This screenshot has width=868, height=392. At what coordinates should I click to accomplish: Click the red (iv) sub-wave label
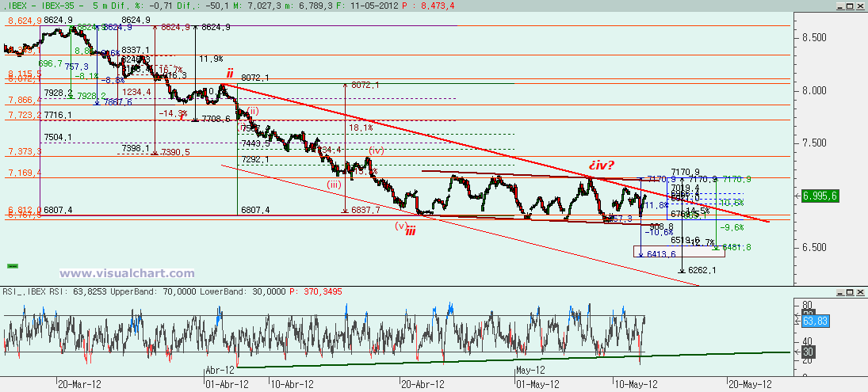point(377,150)
